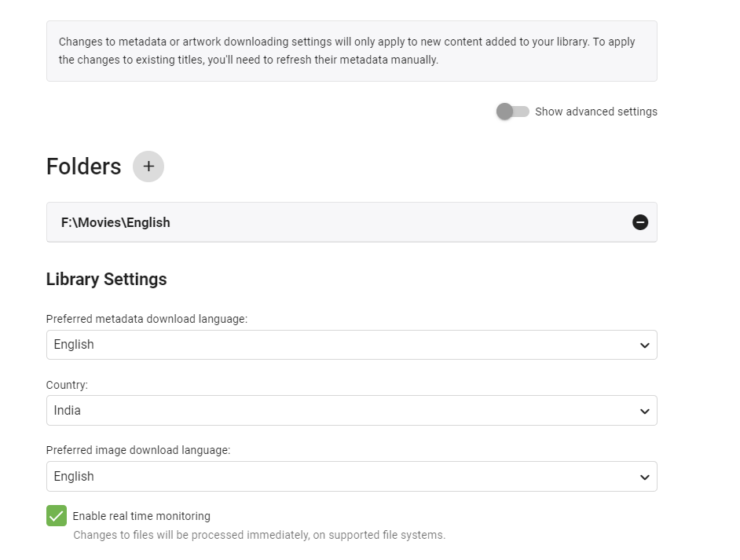The image size is (740, 560).
Task: Remove the F:\Movies\English folder with the minus icon
Action: click(640, 222)
